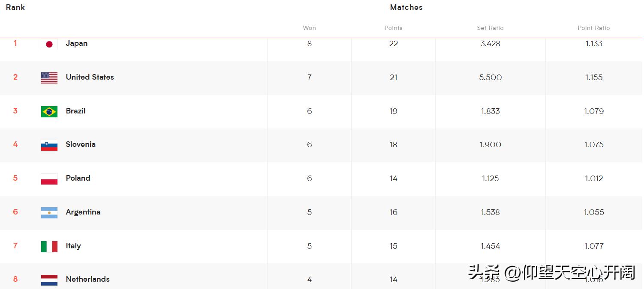Click the Japan flag icon
This screenshot has height=289, width=644.
click(x=49, y=44)
